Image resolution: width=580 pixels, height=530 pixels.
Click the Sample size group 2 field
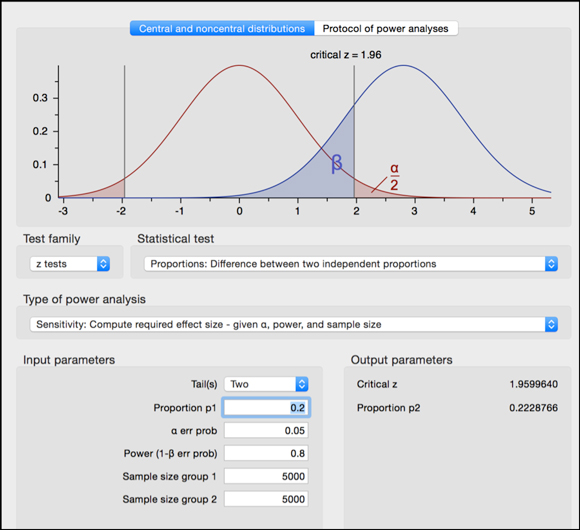pos(266,499)
